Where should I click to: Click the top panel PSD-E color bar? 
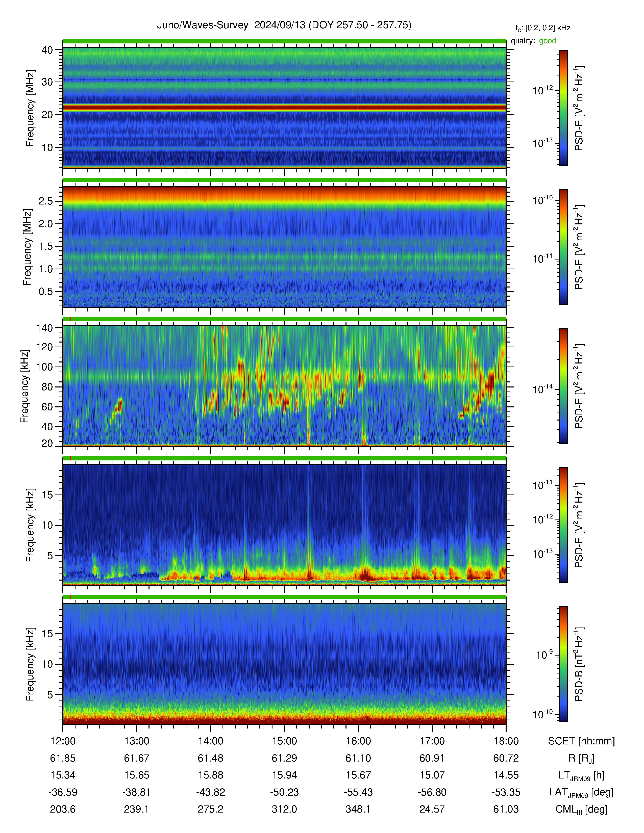[x=563, y=108]
